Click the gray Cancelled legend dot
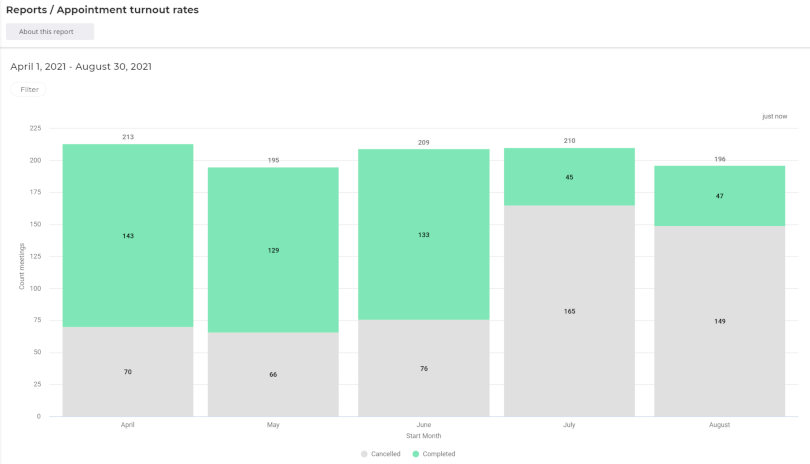Image resolution: width=810 pixels, height=464 pixels. click(364, 454)
